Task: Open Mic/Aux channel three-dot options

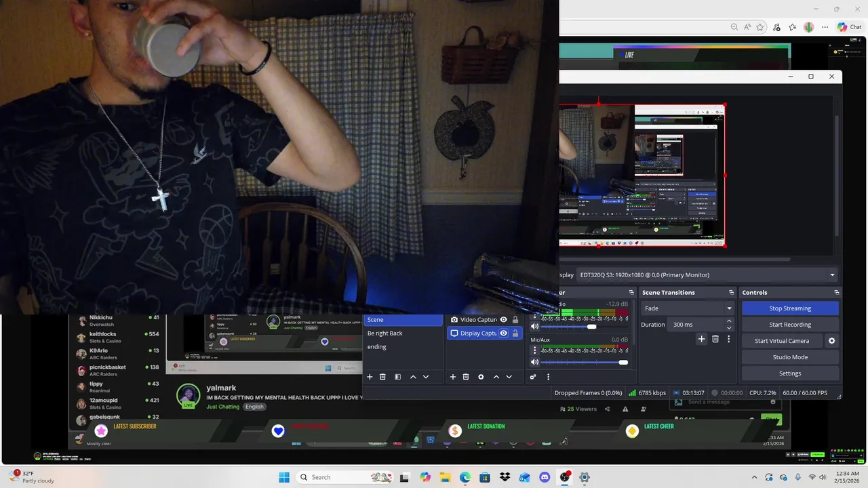Action: coord(535,350)
